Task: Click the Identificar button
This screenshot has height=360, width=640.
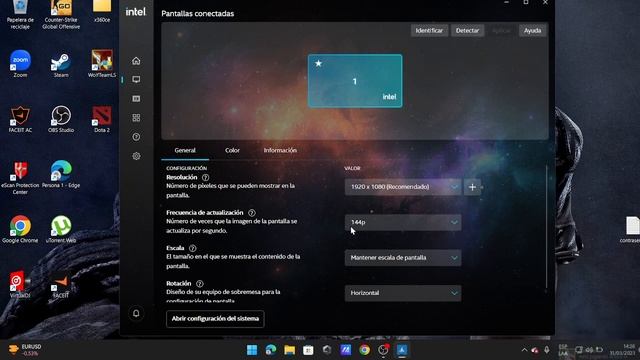Action: pyautogui.click(x=429, y=31)
